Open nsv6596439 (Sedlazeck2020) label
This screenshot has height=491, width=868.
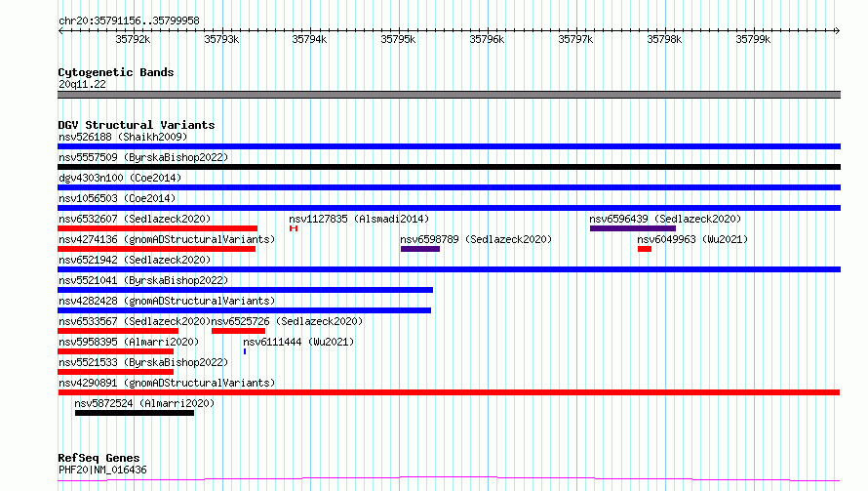click(x=665, y=219)
